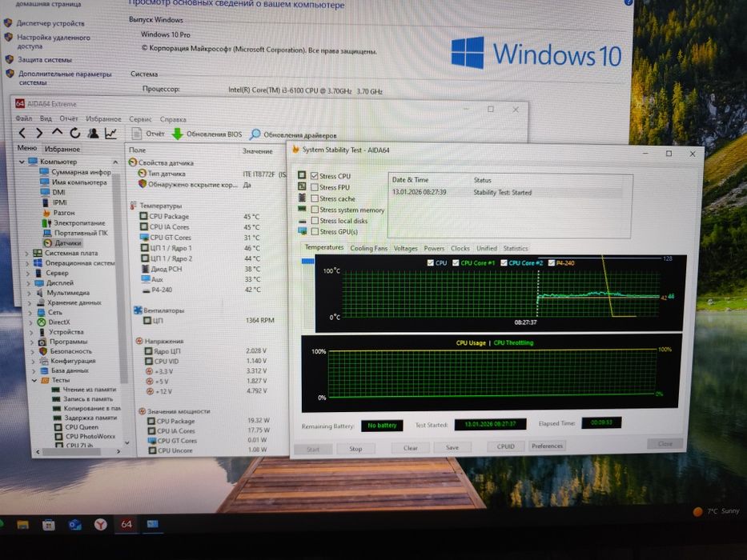
Task: Click the Back arrow in AIDA64 toolbar
Action: point(22,134)
